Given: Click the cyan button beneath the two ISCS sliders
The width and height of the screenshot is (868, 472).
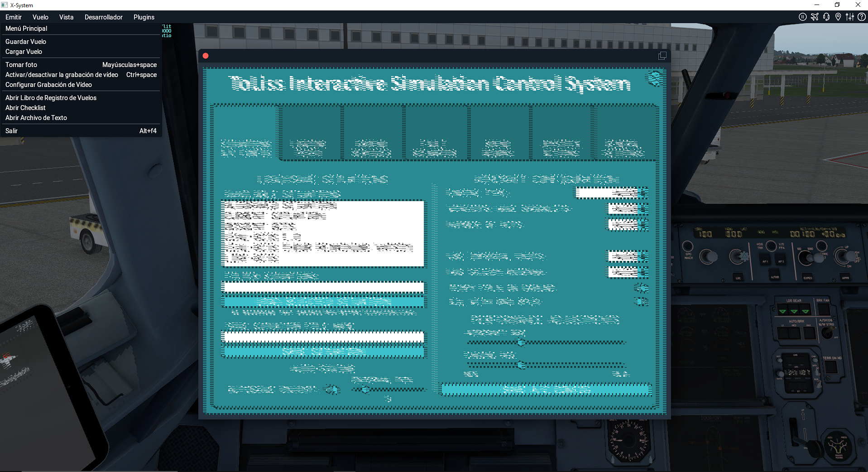Looking at the screenshot, I should (546, 389).
